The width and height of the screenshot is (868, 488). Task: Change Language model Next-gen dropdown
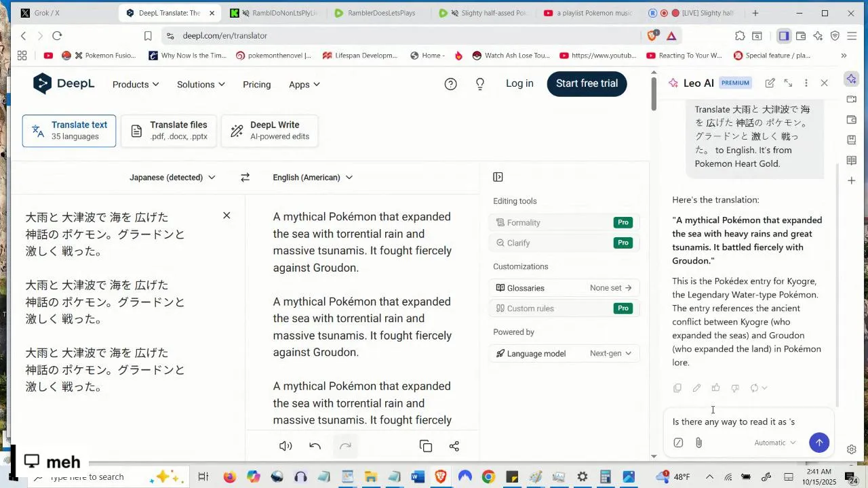[x=610, y=353]
